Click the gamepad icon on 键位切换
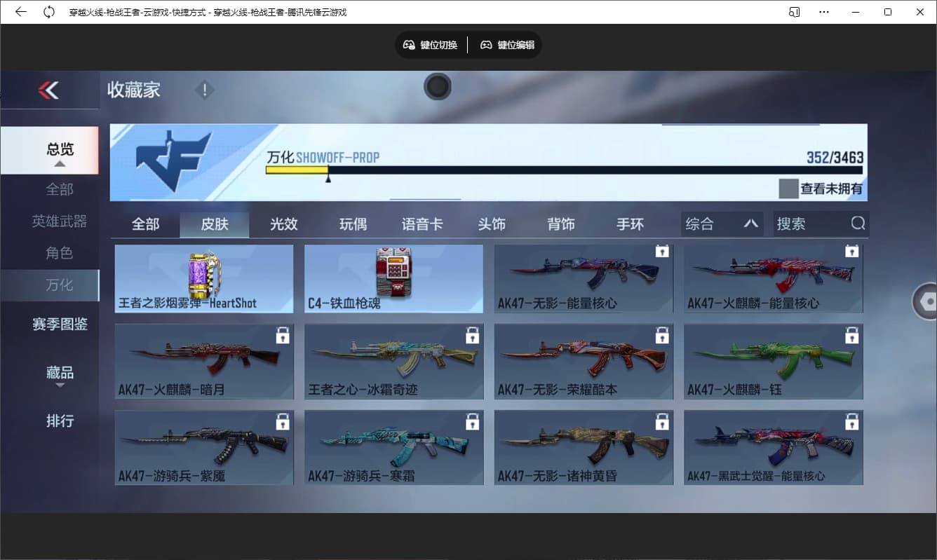This screenshot has width=937, height=560. click(x=407, y=44)
